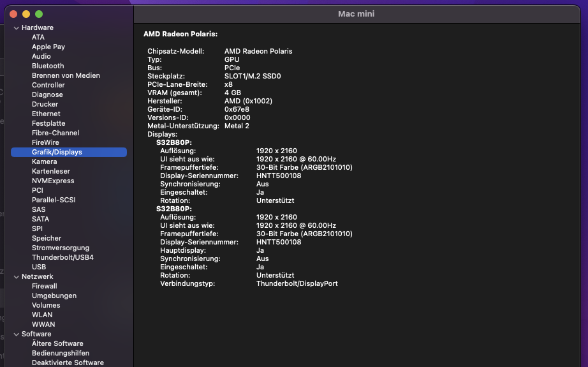Select Diagnose in the sidebar

(x=47, y=94)
